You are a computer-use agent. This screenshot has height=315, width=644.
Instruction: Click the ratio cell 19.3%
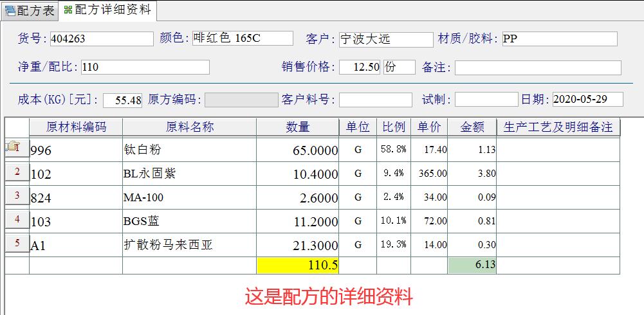click(394, 245)
